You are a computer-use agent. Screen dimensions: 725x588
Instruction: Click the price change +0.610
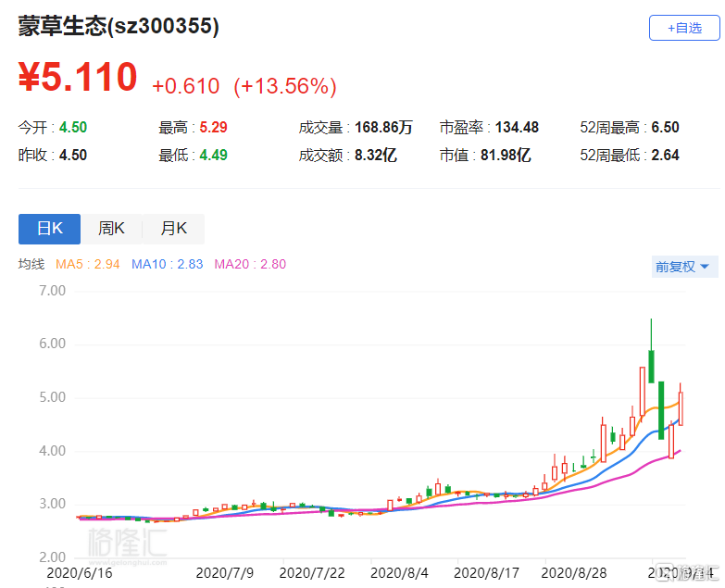point(186,86)
